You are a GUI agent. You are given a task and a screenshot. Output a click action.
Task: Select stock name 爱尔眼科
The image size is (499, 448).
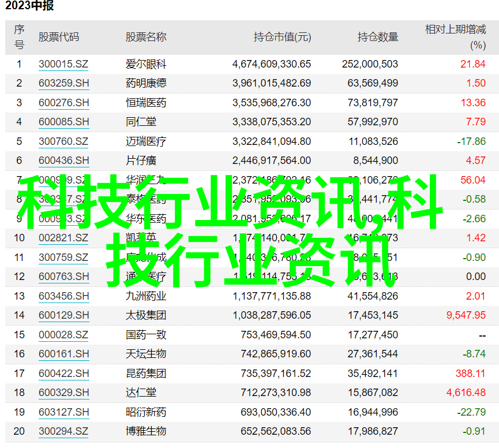pos(146,64)
